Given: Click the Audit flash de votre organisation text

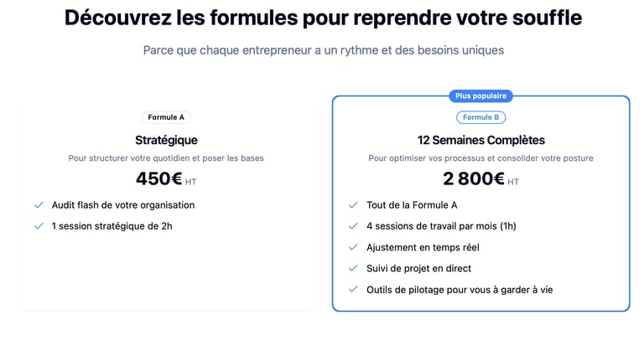Looking at the screenshot, I should click(x=122, y=204).
